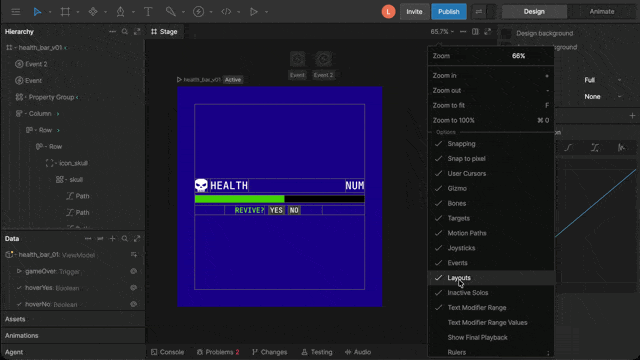Expand the Animations section
The image size is (640, 360).
(x=73, y=336)
